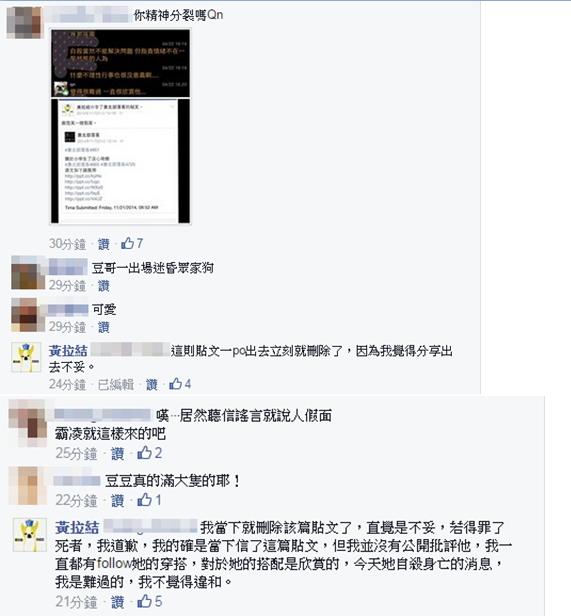Screen dimensions: 571x616
Task: Open 黃拉結 dog avatar on 21分鐘 comment
Action: [30, 535]
